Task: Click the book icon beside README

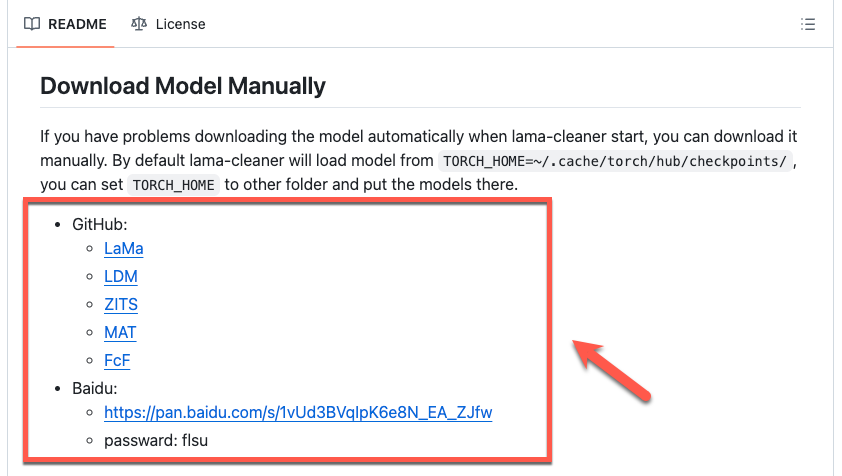Action: [32, 24]
